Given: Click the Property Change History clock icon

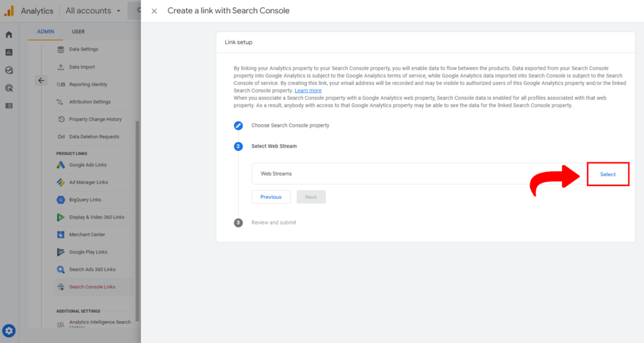Looking at the screenshot, I should click(61, 119).
